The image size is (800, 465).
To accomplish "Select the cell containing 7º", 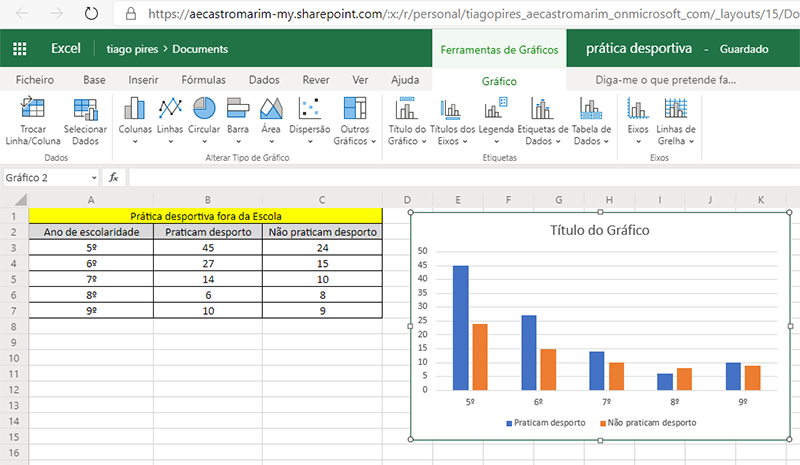I will click(x=91, y=279).
